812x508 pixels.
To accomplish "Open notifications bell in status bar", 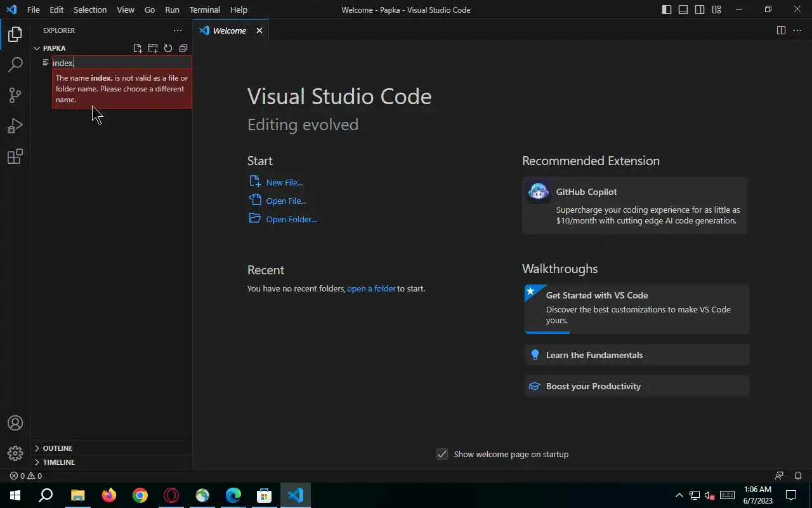I will click(798, 476).
